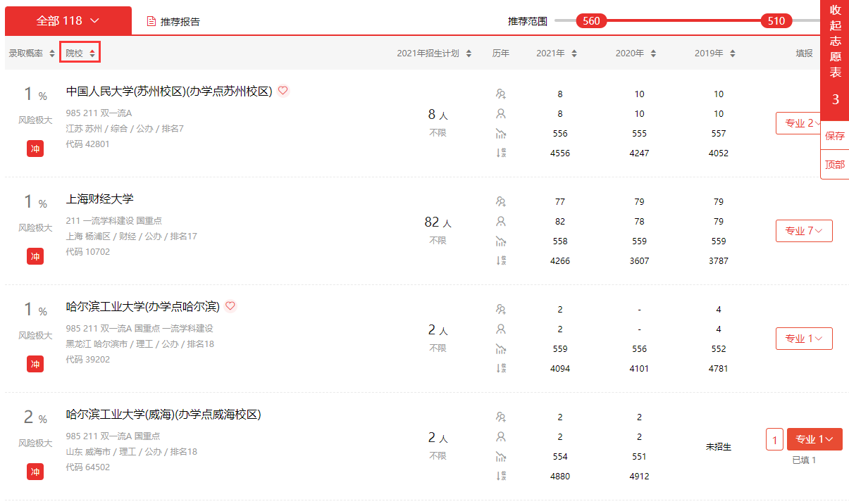Open 哈尔滨工业大学(威海) school name
Viewport: 849px width, 504px height.
pyautogui.click(x=163, y=415)
